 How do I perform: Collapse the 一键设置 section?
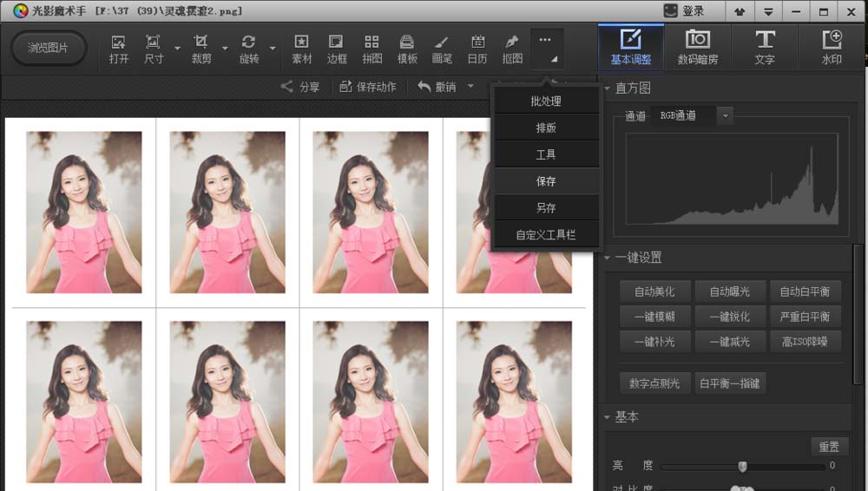tap(608, 258)
